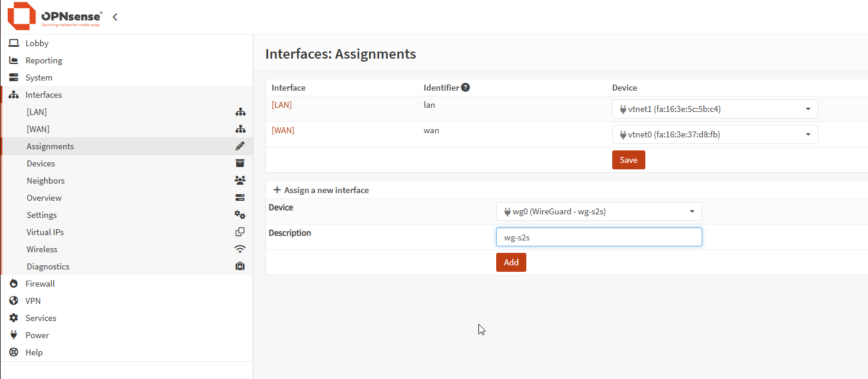This screenshot has width=868, height=379.
Task: Click the clone icon beside Virtual IPs
Action: pos(240,232)
